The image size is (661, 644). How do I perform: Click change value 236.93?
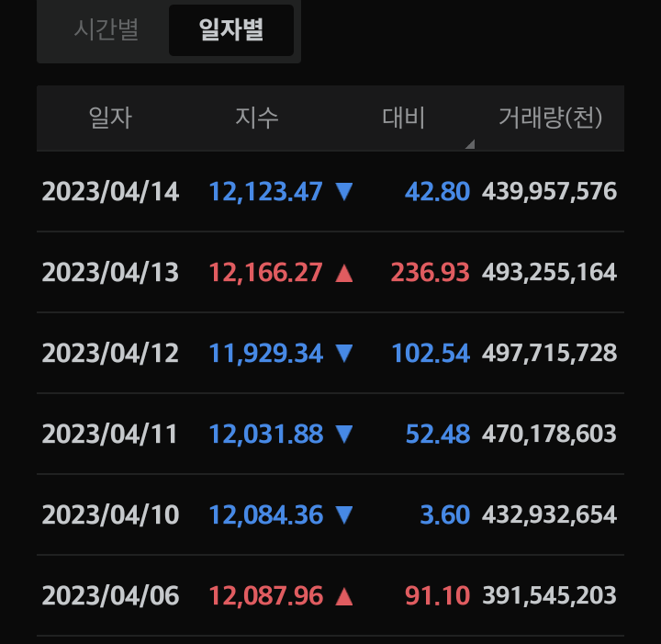(430, 273)
